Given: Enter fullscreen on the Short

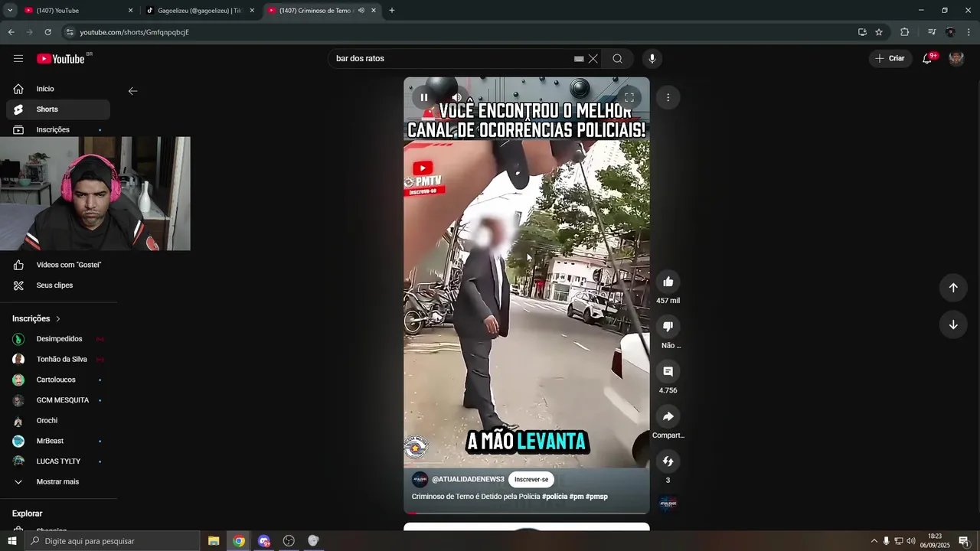Looking at the screenshot, I should click(x=629, y=97).
